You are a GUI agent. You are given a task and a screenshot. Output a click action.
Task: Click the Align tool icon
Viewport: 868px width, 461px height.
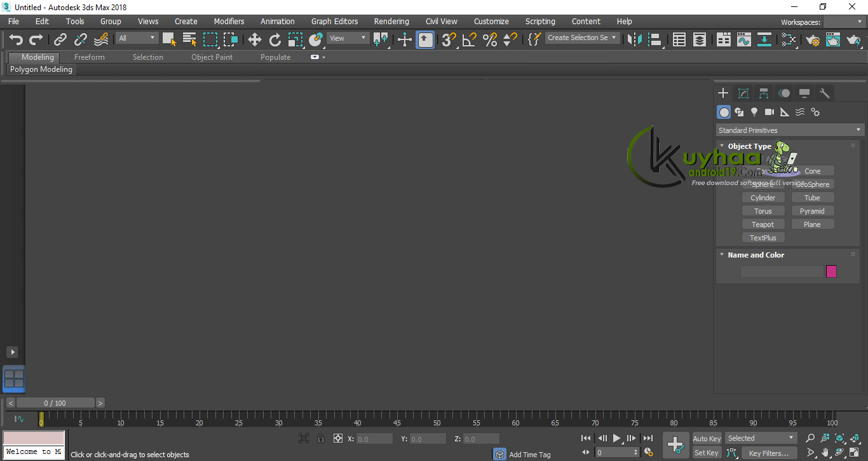tap(655, 40)
